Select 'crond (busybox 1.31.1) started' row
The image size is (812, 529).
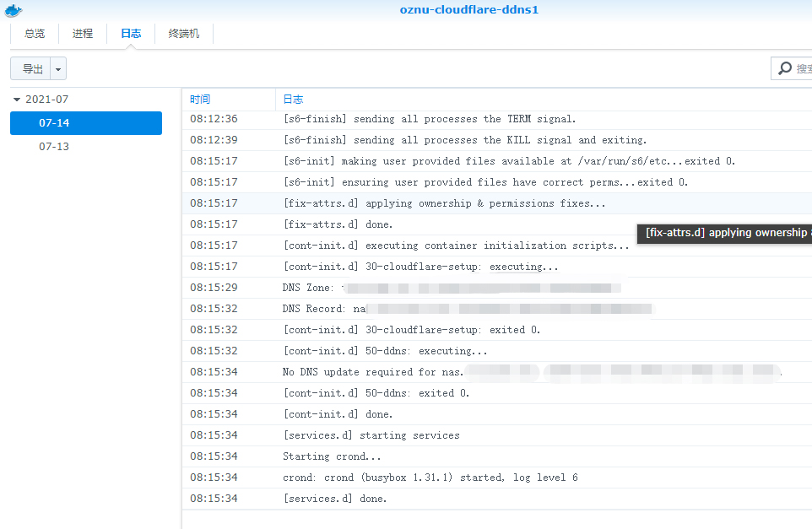click(497, 478)
